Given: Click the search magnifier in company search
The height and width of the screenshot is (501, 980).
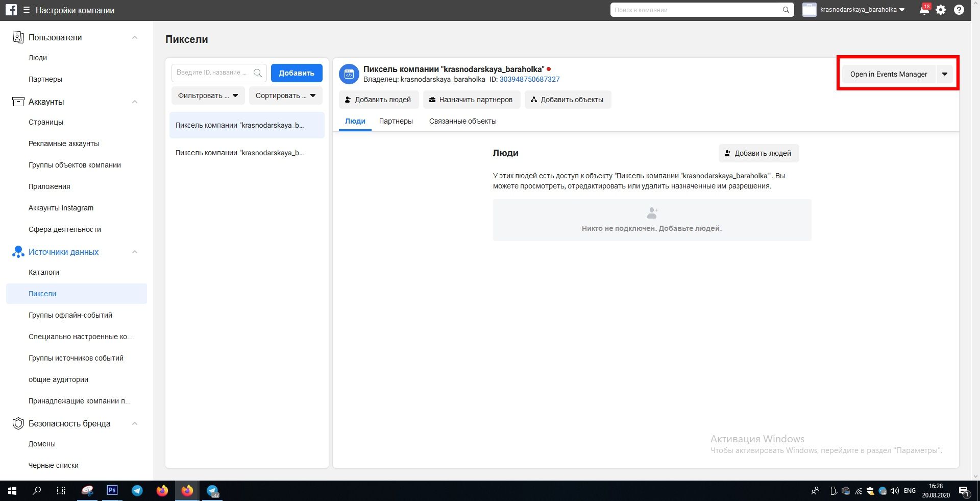Looking at the screenshot, I should click(786, 10).
